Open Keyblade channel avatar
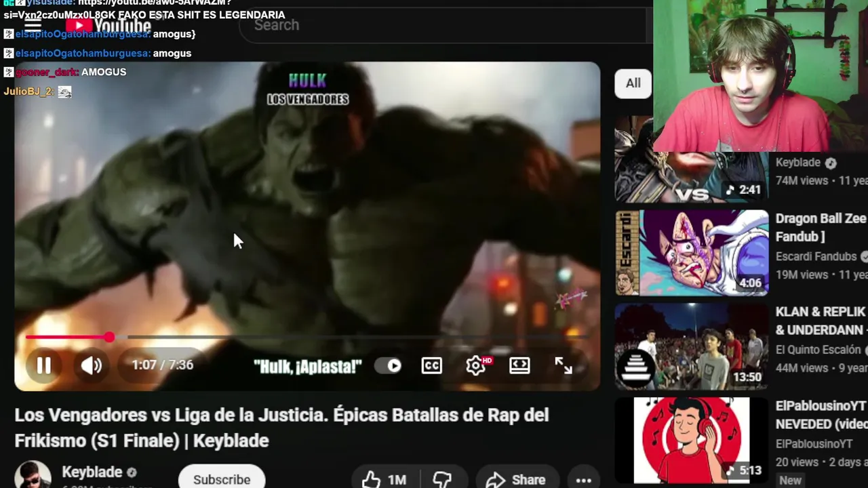Image resolution: width=868 pixels, height=488 pixels. click(33, 475)
